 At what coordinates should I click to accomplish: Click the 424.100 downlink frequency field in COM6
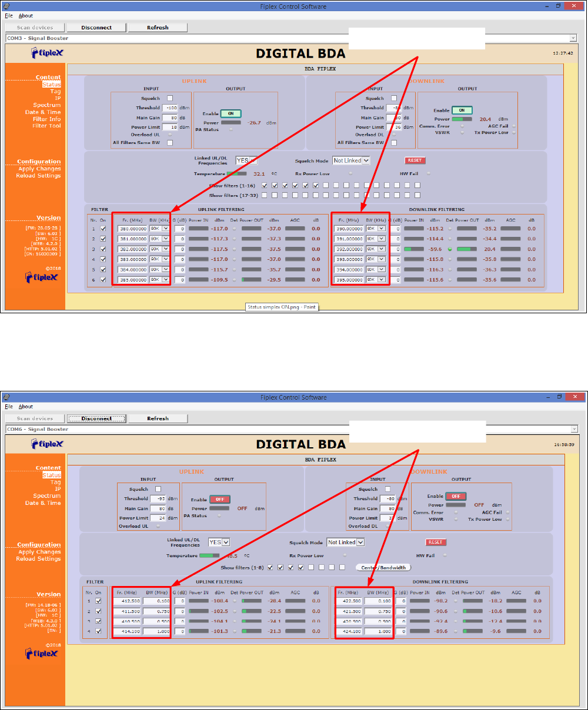point(350,631)
